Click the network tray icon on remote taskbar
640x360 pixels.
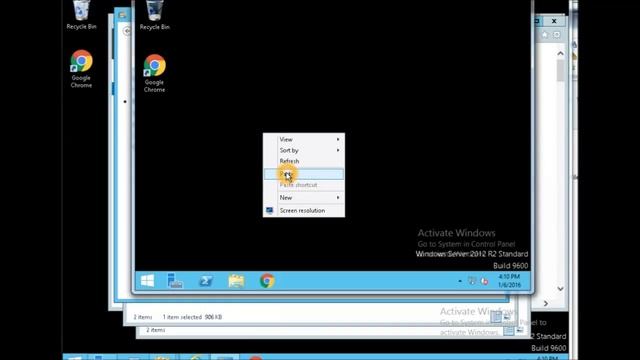point(472,281)
